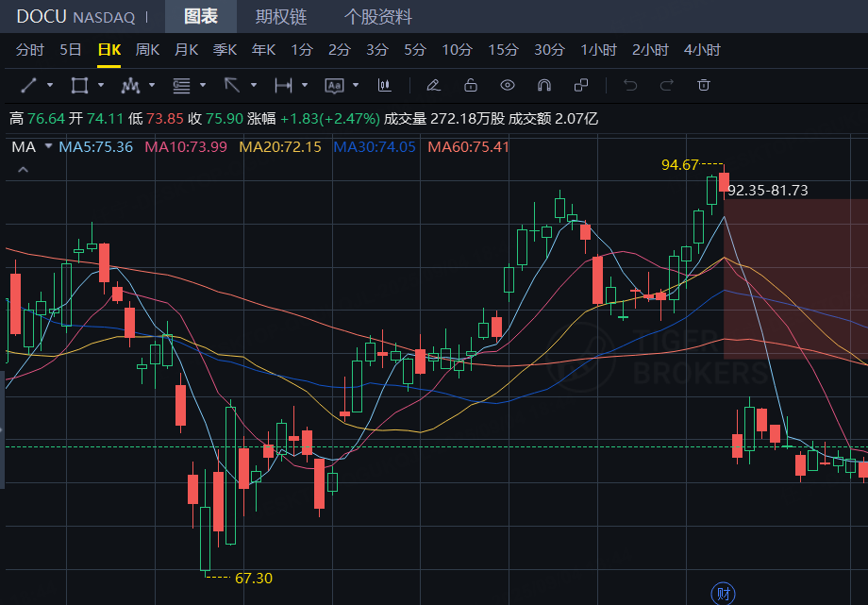This screenshot has height=605, width=868.
Task: Select the 周K timeframe
Action: click(147, 50)
